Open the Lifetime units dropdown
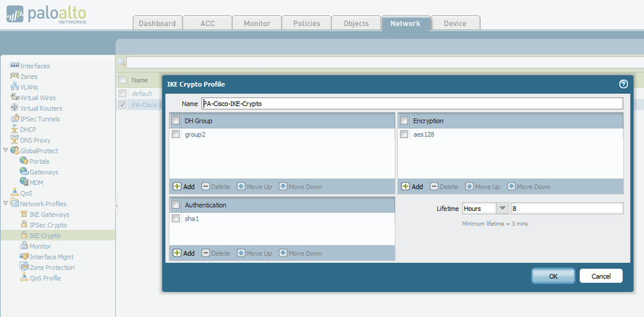Image resolution: width=644 pixels, height=317 pixels. (x=502, y=208)
